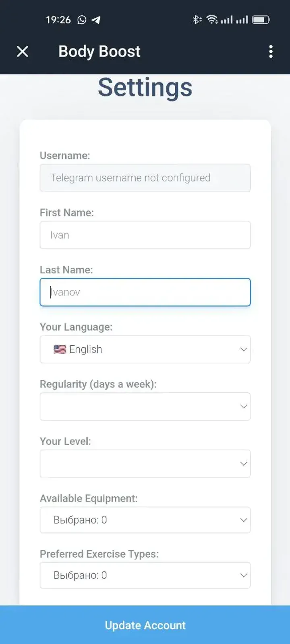
Task: Tap the battery indicator icon
Action: click(261, 19)
